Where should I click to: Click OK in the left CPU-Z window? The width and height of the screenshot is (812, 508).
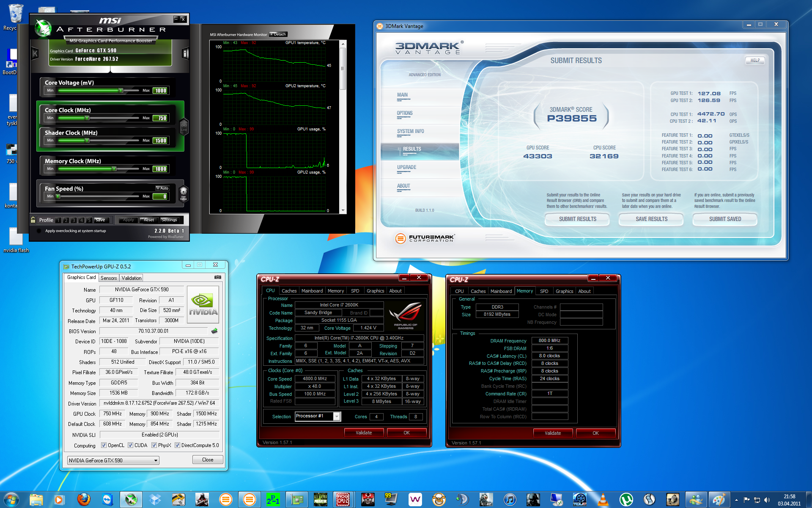tap(406, 433)
